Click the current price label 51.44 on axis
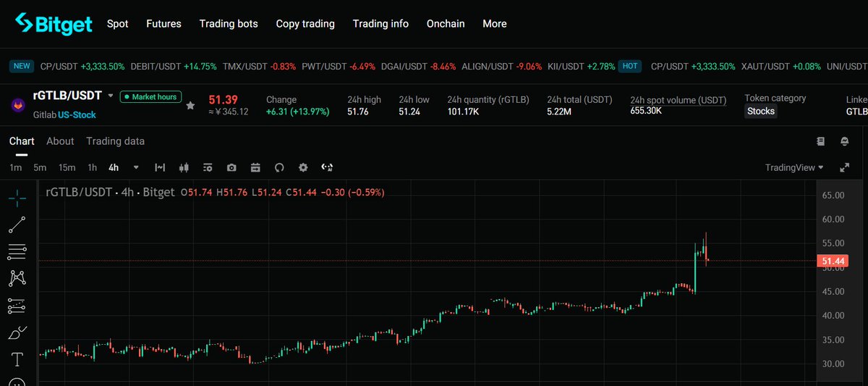Image resolution: width=868 pixels, height=386 pixels. pos(834,261)
